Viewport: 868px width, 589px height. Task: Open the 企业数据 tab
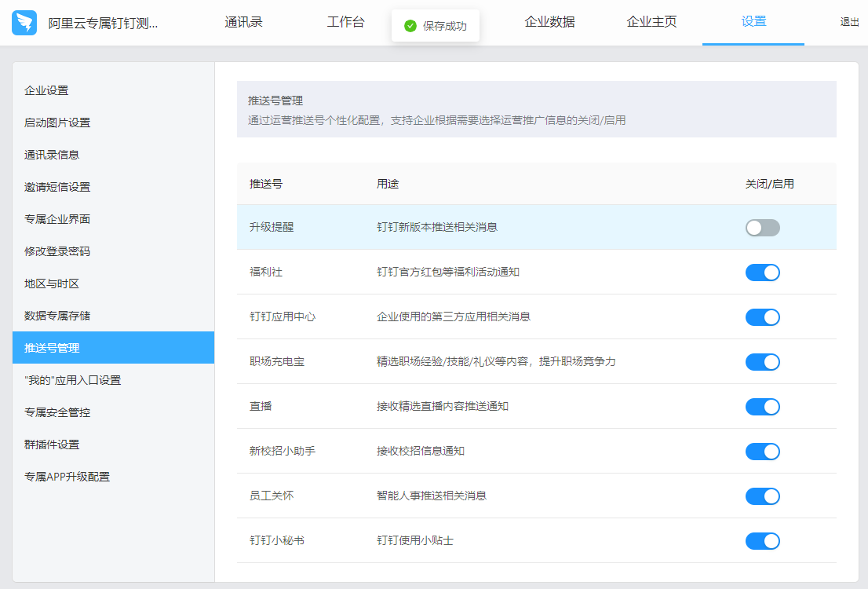point(549,22)
